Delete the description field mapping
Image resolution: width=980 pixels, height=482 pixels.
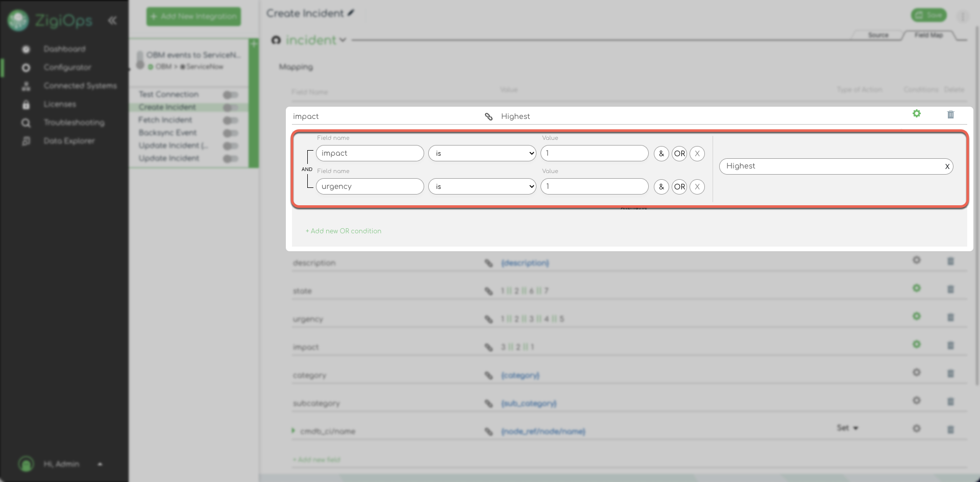tap(950, 261)
